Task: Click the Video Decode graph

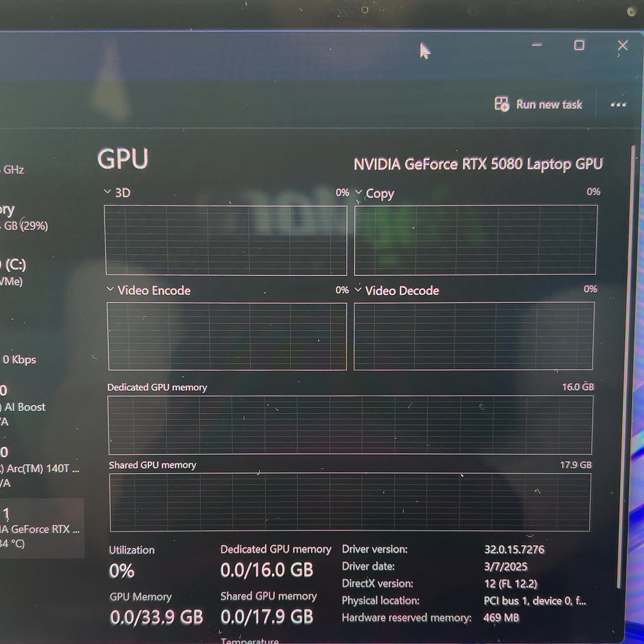Action: pos(474,336)
